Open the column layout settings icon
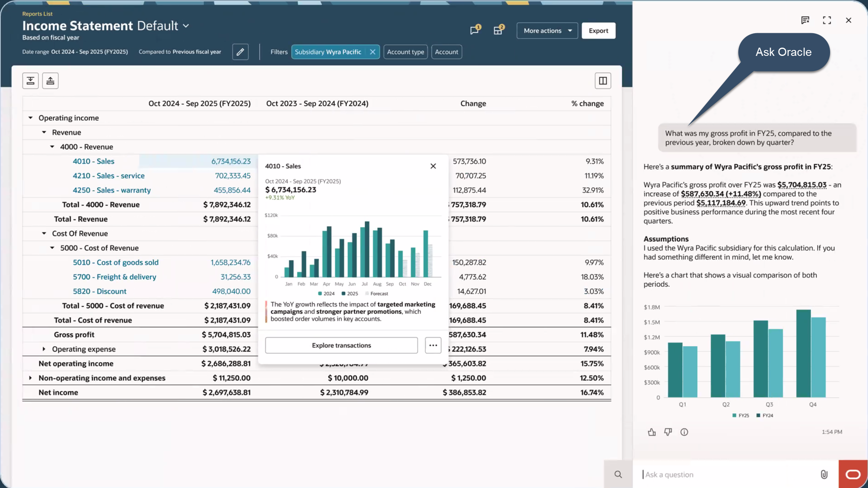 603,81
